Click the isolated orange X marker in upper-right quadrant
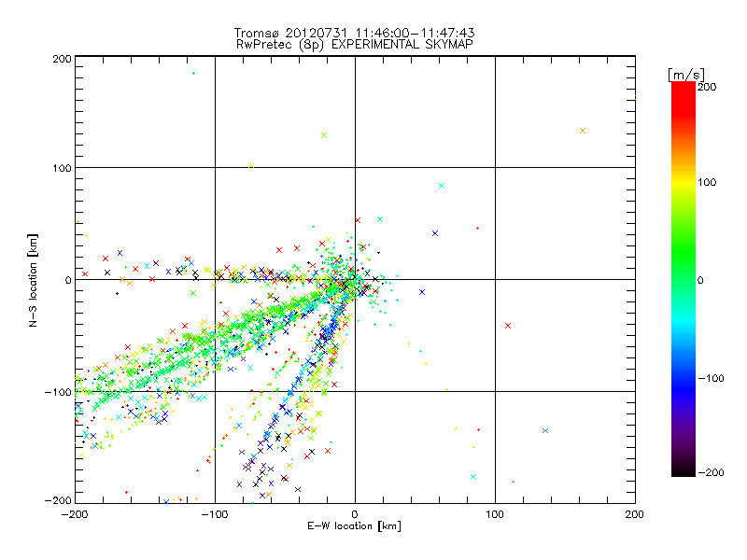This screenshot has width=747, height=560. (x=582, y=131)
